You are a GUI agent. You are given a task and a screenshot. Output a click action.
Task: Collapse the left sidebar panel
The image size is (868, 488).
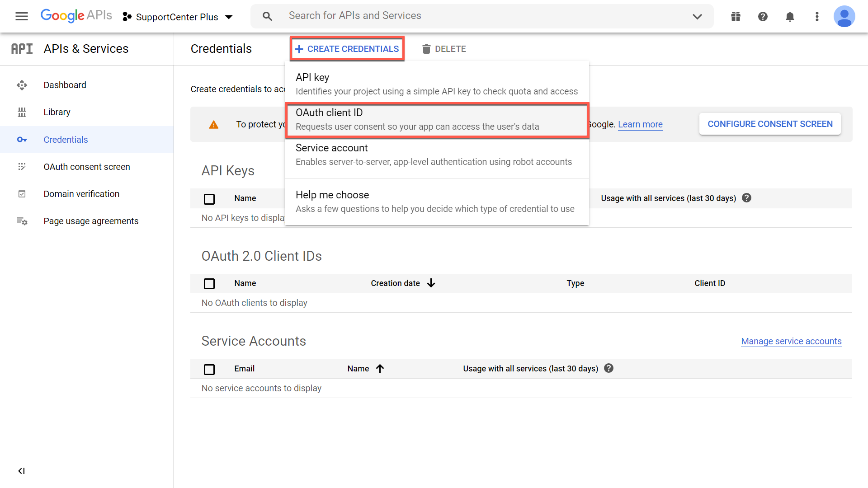21,471
